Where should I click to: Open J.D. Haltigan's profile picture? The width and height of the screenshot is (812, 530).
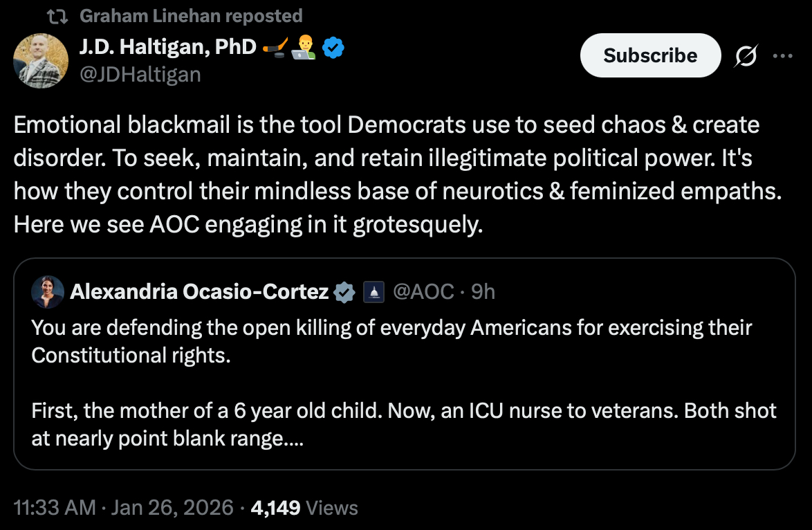[x=41, y=60]
